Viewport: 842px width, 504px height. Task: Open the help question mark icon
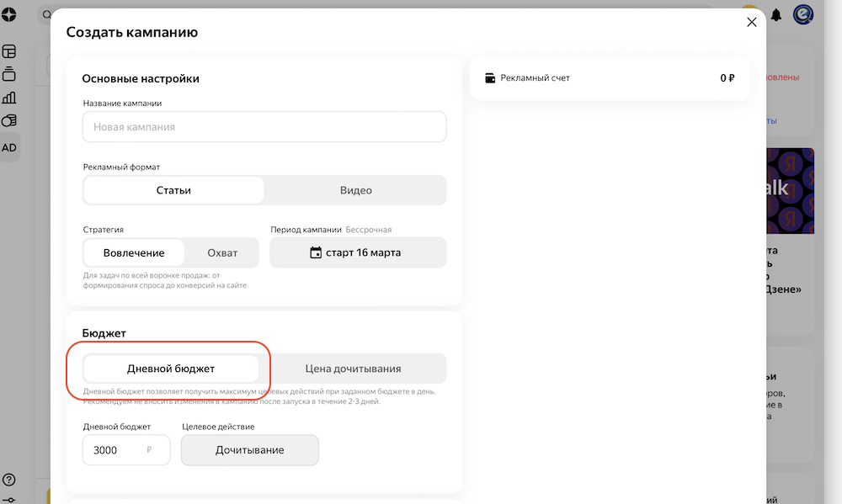[x=9, y=480]
